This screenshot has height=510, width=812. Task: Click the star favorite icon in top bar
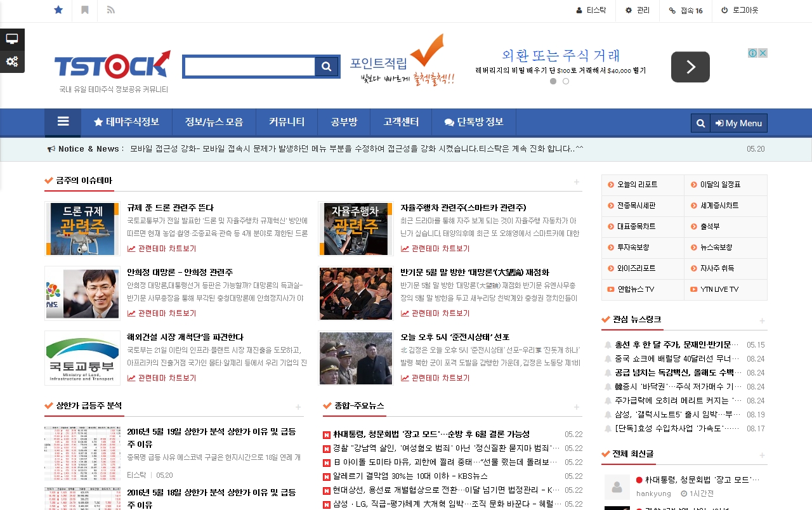point(58,10)
